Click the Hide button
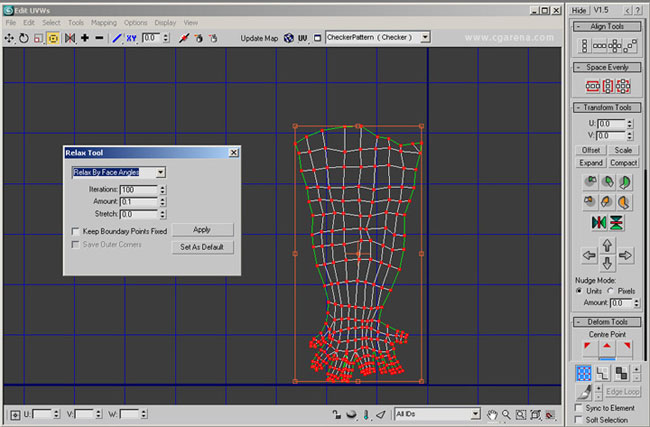The image size is (650, 427). click(579, 10)
